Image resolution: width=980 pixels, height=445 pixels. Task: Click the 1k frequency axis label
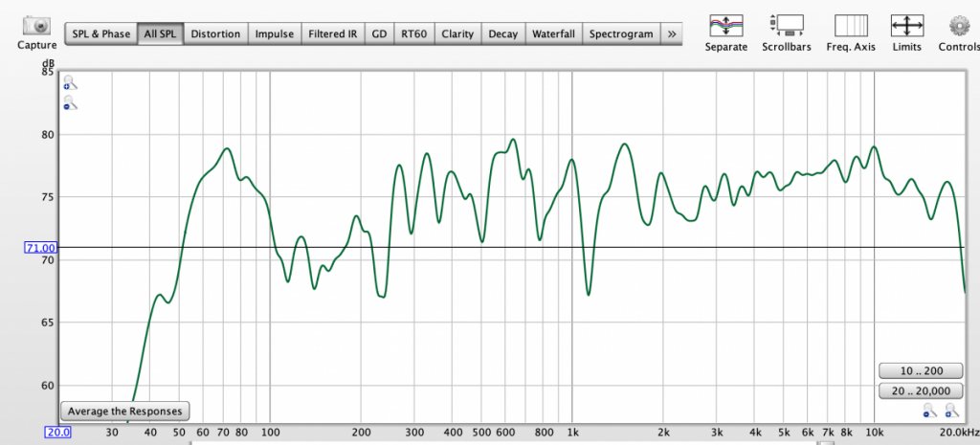pyautogui.click(x=572, y=432)
